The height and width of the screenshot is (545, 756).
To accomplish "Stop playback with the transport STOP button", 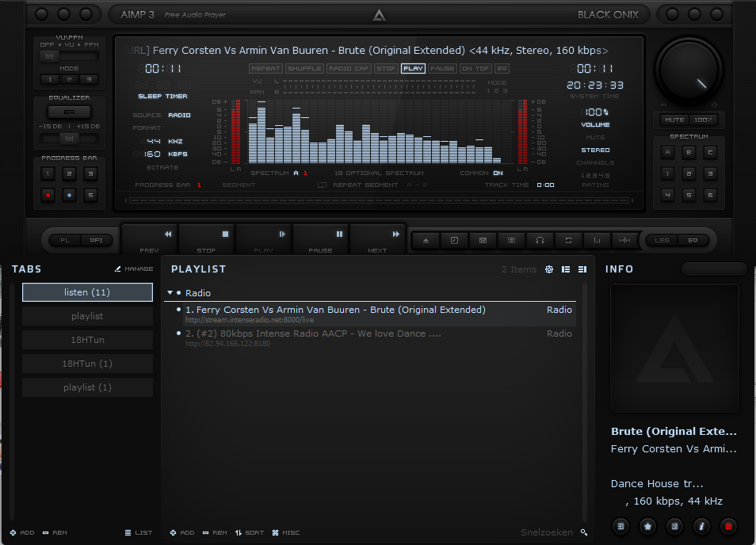I will tap(206, 239).
